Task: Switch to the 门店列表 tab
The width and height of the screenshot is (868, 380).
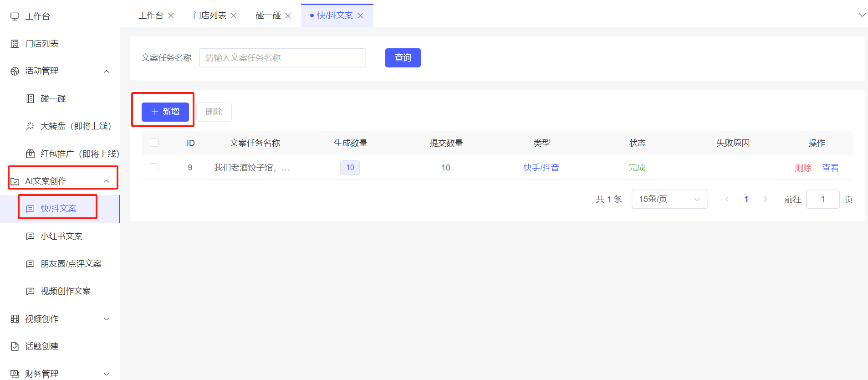Action: tap(209, 15)
